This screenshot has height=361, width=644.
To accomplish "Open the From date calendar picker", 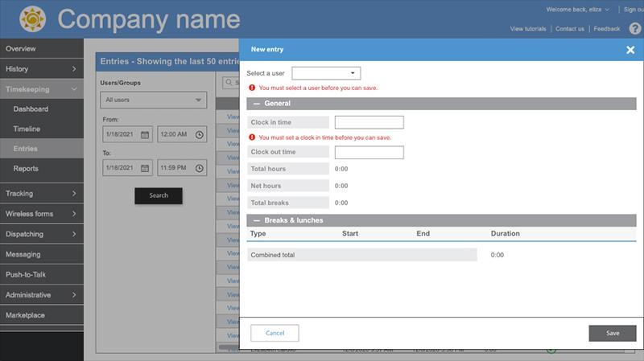I will [145, 134].
